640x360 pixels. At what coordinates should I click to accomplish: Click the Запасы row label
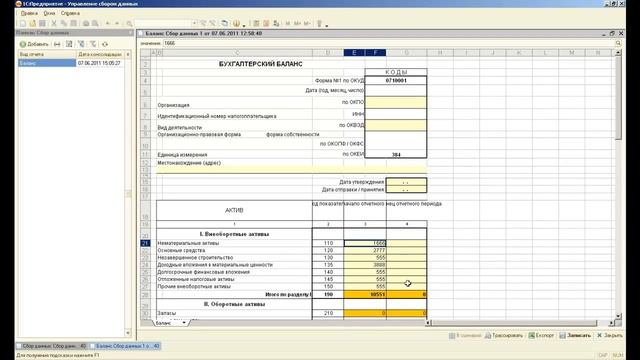pos(167,313)
